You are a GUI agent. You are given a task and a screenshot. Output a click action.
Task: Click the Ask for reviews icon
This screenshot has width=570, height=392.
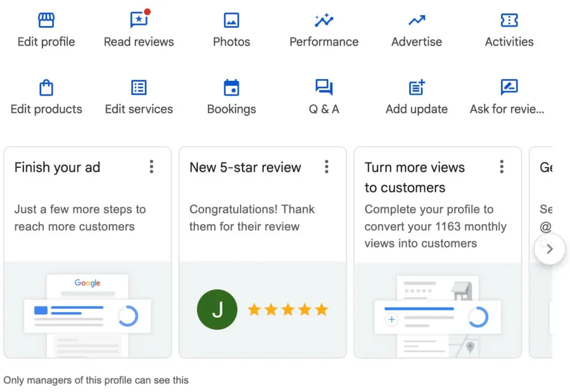[509, 87]
